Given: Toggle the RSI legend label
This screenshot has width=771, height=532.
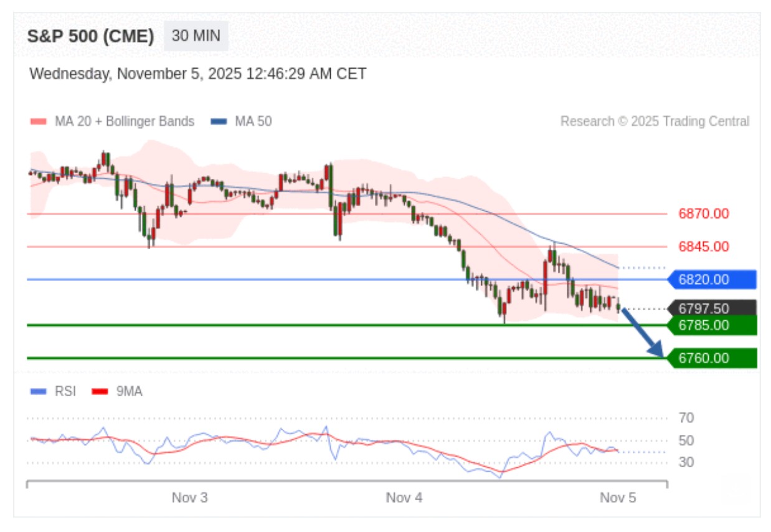Looking at the screenshot, I should click(65, 391).
